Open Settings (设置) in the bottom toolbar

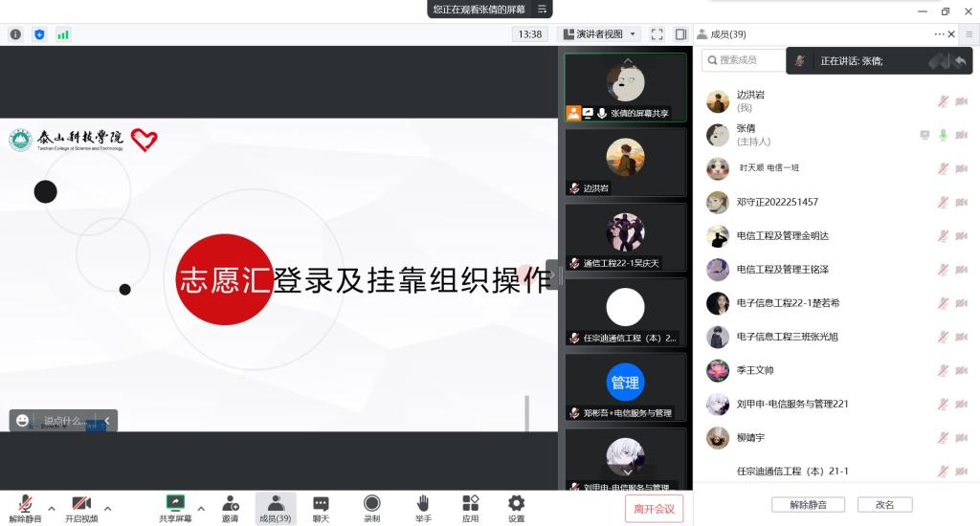[516, 508]
